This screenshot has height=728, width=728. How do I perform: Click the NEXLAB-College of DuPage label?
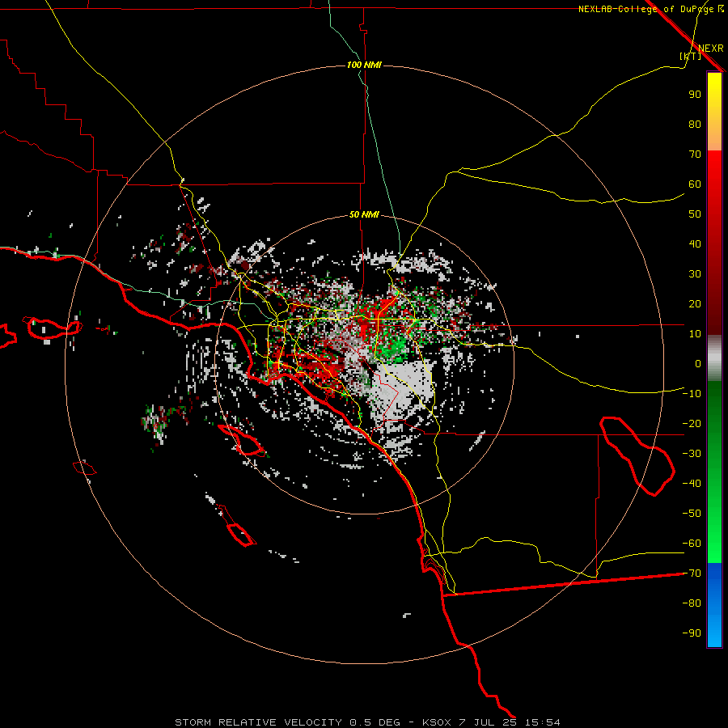click(x=646, y=9)
